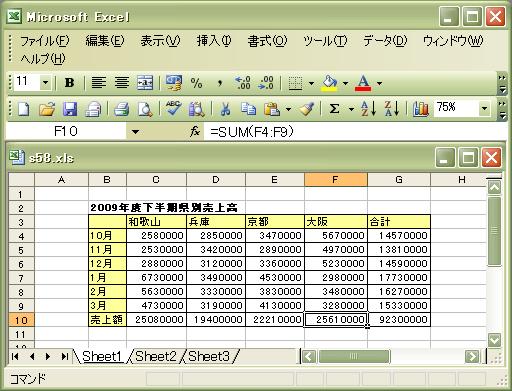The width and height of the screenshot is (512, 391).
Task: Click formula bar =SUM(F4:F9)
Action: coord(355,132)
